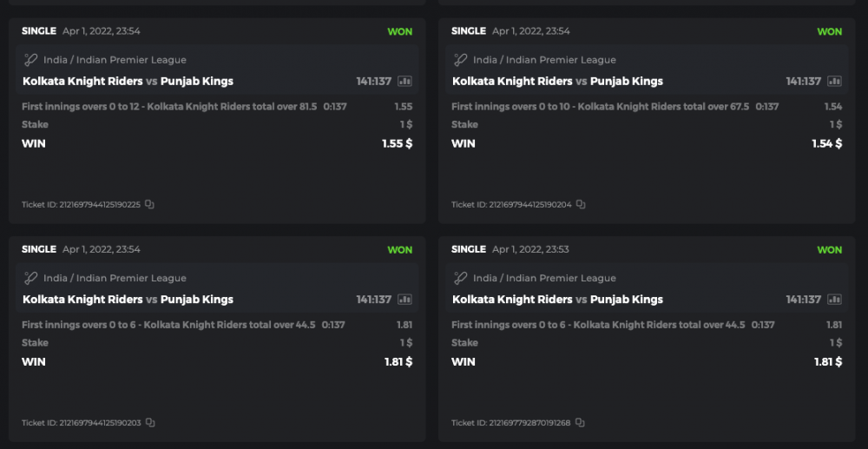The image size is (868, 449).
Task: Copy ticket ID ending in 190204
Action: (x=581, y=205)
